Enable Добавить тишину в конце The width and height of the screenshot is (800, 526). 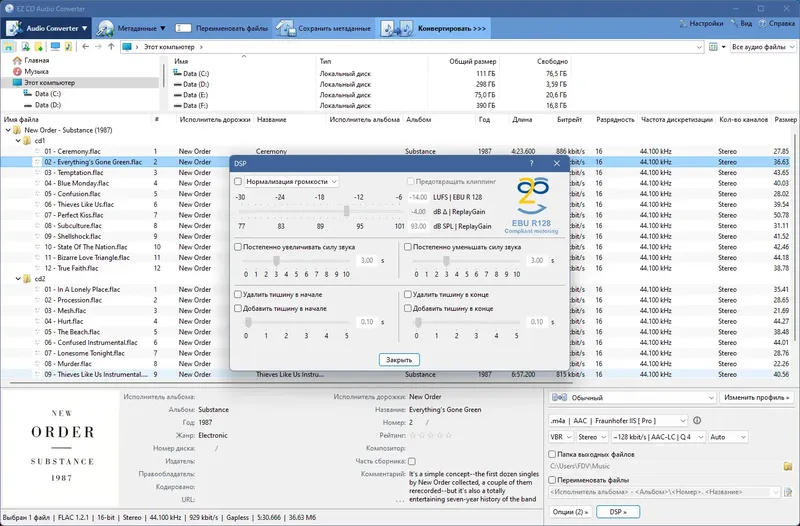point(408,309)
